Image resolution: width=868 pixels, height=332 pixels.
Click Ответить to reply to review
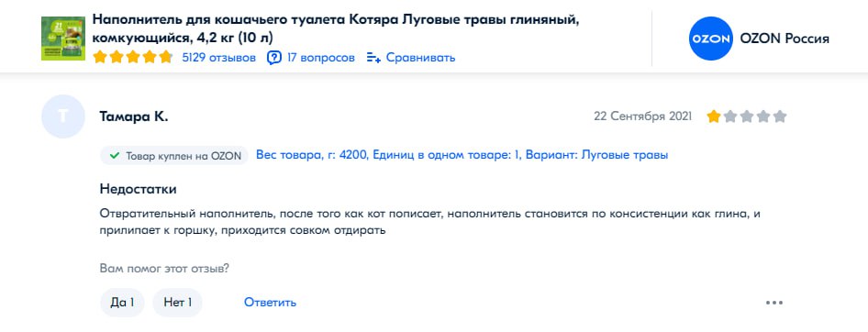pos(270,303)
